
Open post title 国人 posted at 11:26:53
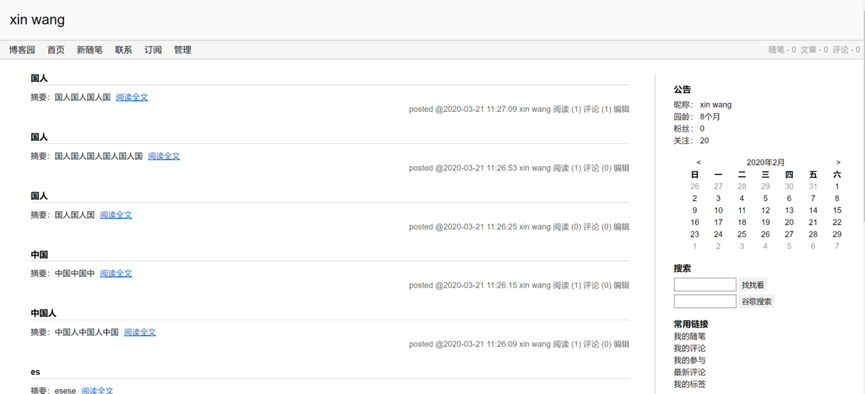click(x=39, y=137)
